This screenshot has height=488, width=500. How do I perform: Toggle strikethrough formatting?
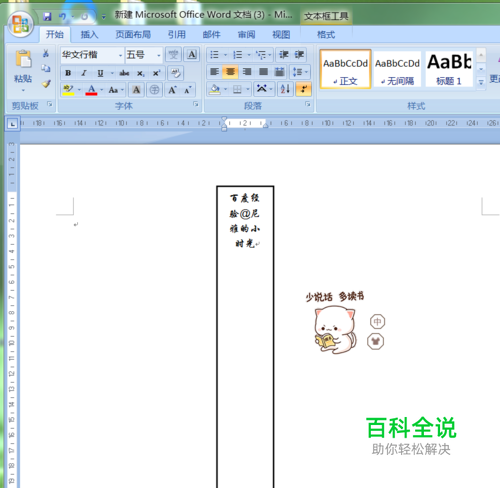124,73
